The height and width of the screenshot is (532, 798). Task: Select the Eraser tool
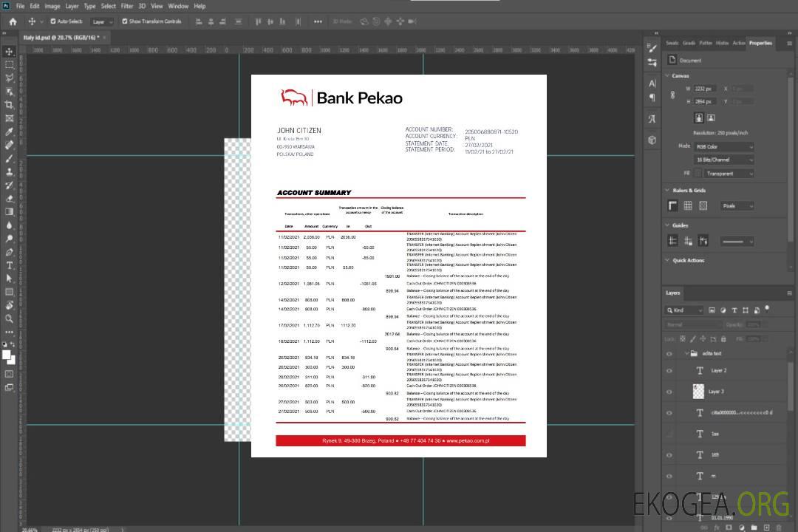(9, 199)
